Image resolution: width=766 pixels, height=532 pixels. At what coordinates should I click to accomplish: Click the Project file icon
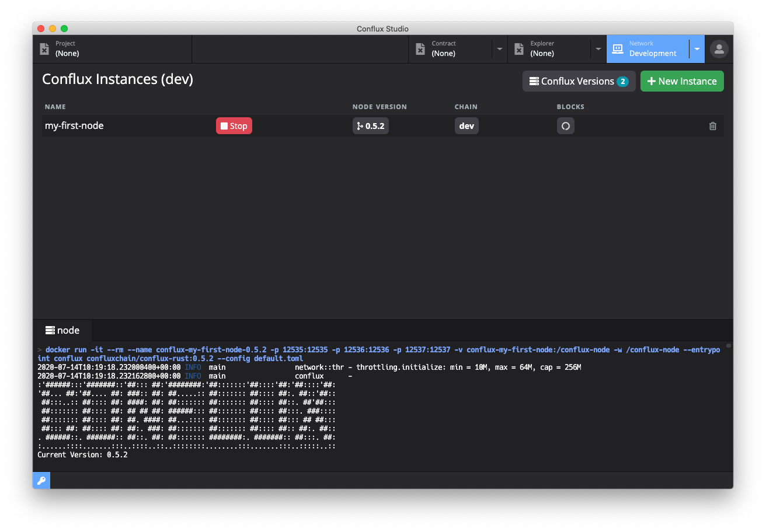pos(44,49)
